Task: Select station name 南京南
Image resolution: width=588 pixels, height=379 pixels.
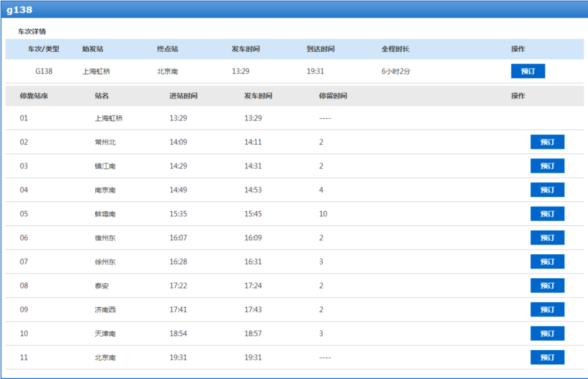Action: (105, 190)
